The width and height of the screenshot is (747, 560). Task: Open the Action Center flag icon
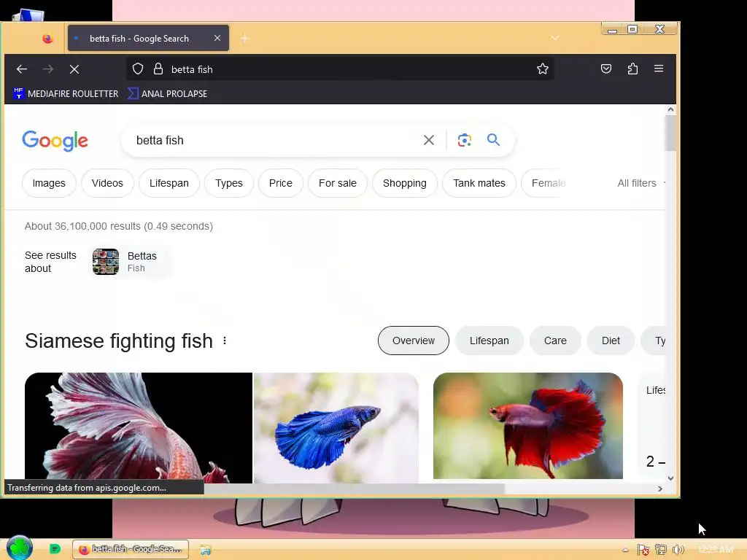[643, 550]
